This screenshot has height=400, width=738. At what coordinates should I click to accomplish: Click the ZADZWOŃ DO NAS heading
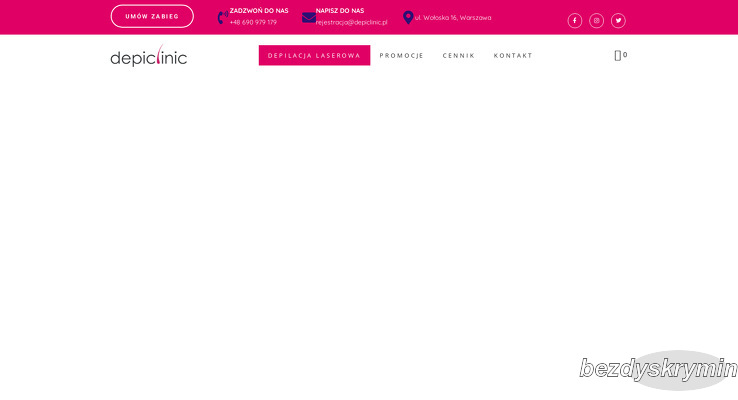tap(259, 10)
